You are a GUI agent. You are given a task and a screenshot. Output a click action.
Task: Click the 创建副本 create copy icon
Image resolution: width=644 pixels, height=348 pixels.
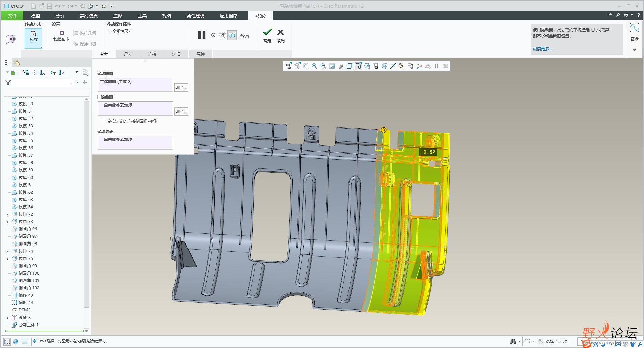pyautogui.click(x=61, y=33)
